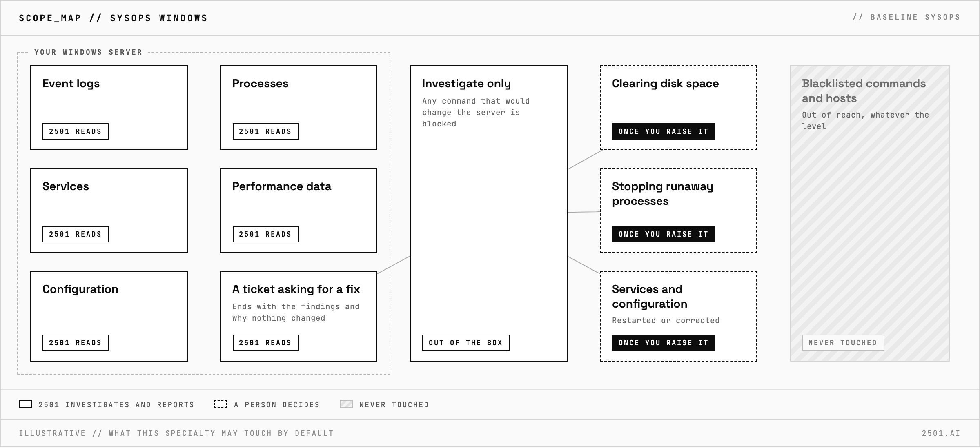Click '2501 INVESTIGATES AND REPORTS' legend text
Viewport: 980px width, 448px height.
[116, 405]
